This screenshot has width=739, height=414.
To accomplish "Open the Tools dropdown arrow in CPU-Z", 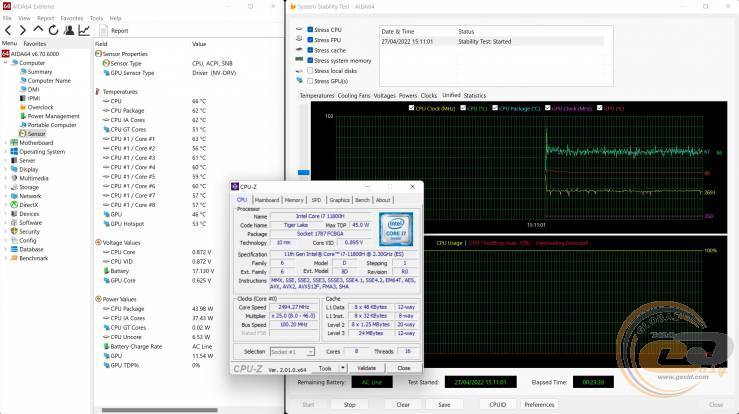I will coord(343,368).
